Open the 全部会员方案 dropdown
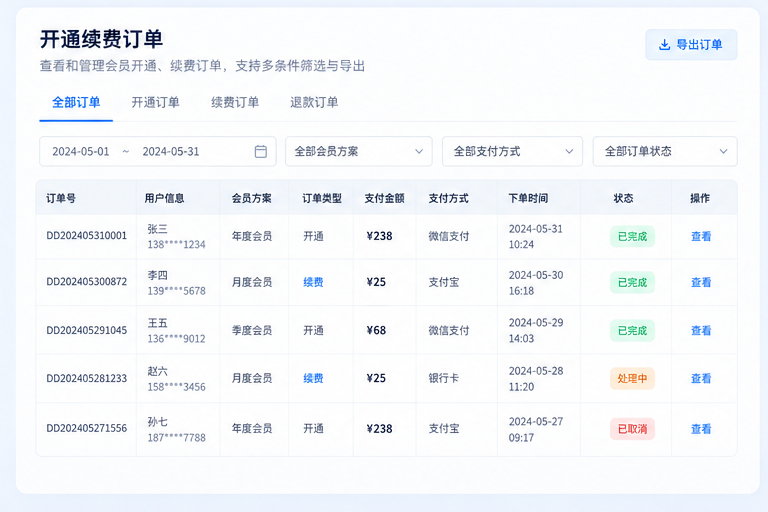768x512 pixels. [359, 151]
